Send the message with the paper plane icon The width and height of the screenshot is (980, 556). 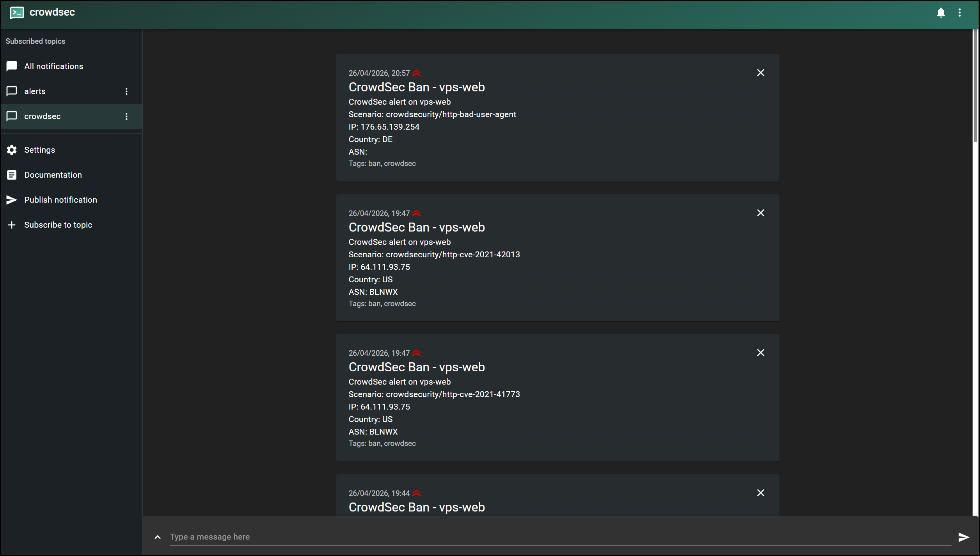tap(963, 537)
